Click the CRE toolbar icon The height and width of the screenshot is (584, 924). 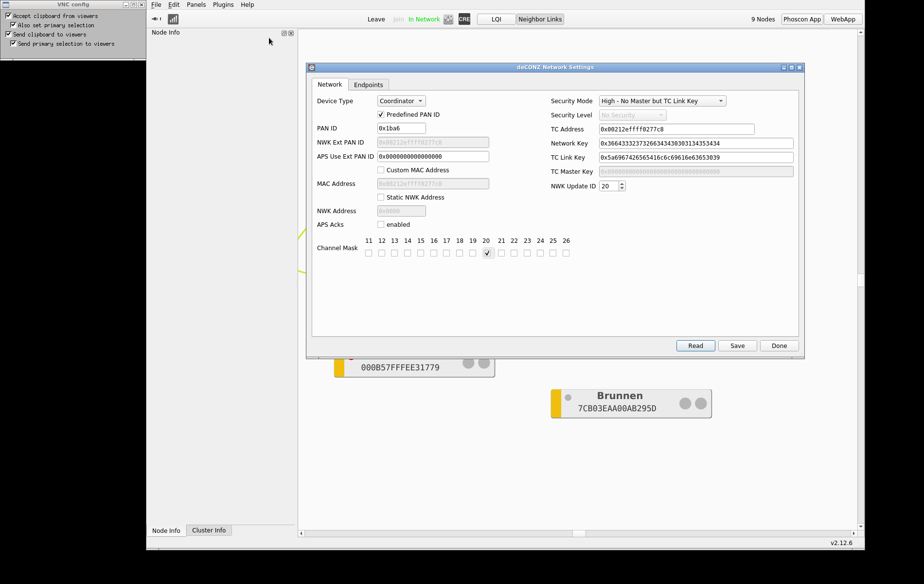tap(464, 19)
